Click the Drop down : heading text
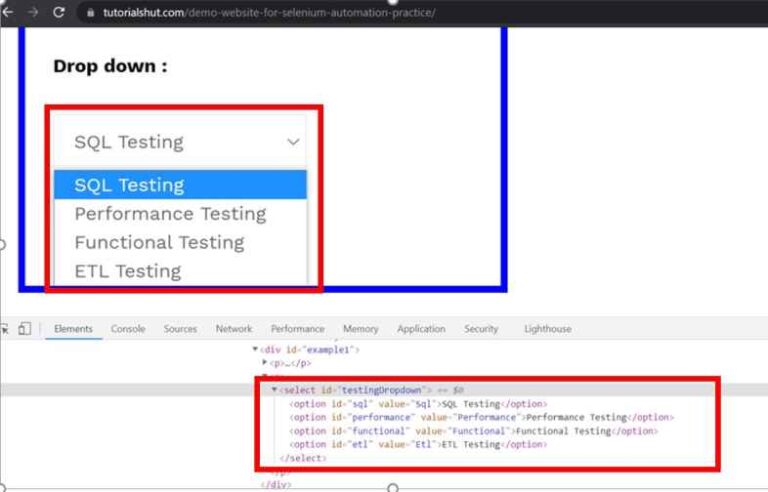Viewport: 768px width, 492px height. pos(110,66)
